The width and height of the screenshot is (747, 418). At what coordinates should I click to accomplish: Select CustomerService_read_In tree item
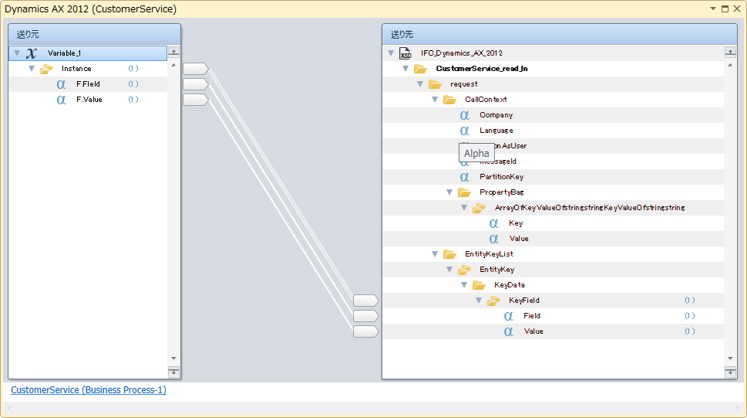(x=482, y=69)
